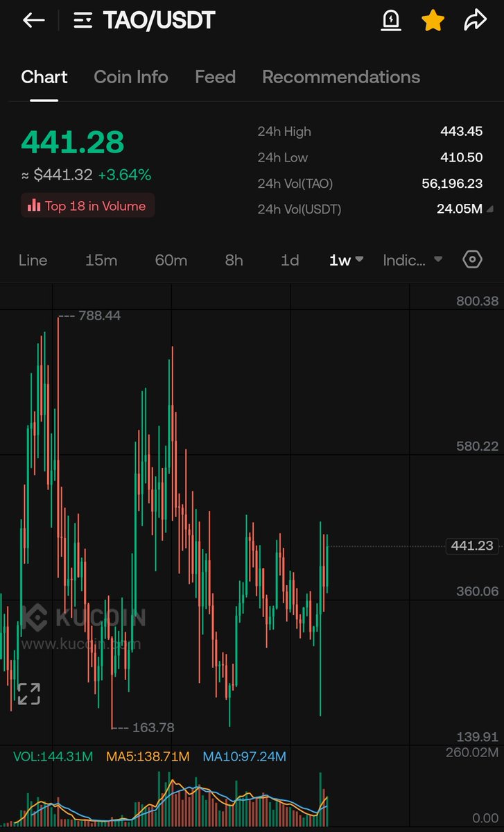Tap the MA5:138.71M indicator label

tap(148, 756)
